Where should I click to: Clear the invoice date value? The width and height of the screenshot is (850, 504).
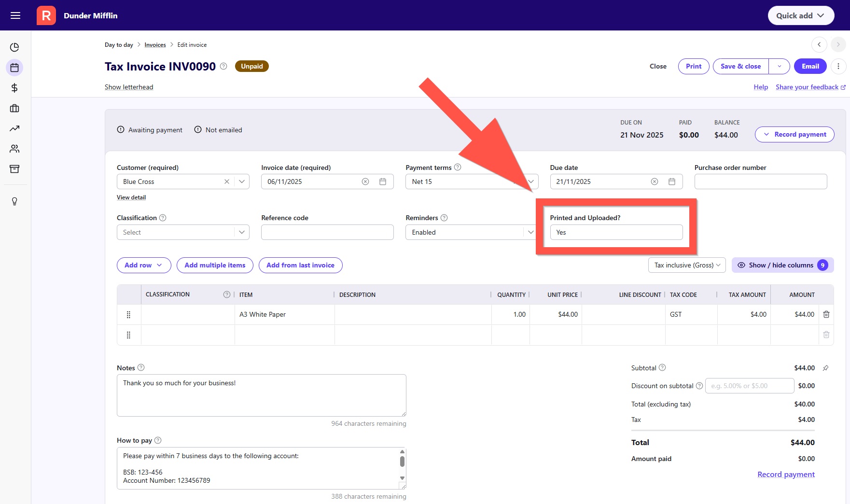pyautogui.click(x=365, y=182)
